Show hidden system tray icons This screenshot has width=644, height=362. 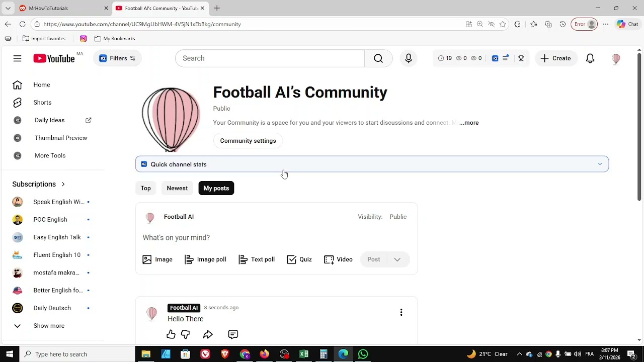click(520, 354)
